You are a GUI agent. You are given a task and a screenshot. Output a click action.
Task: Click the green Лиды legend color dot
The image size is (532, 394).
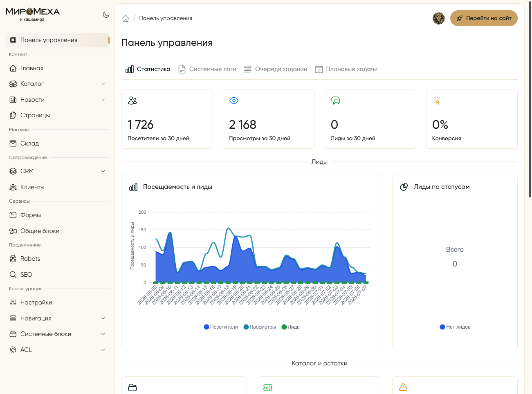[284, 327]
